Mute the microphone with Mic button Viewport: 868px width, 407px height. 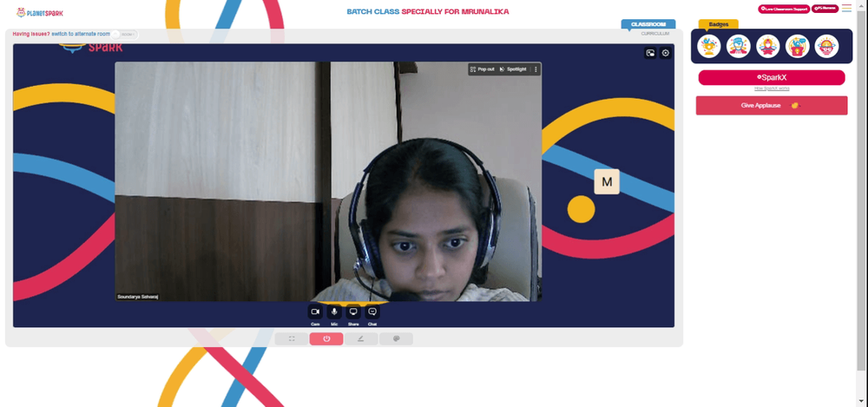tap(334, 312)
